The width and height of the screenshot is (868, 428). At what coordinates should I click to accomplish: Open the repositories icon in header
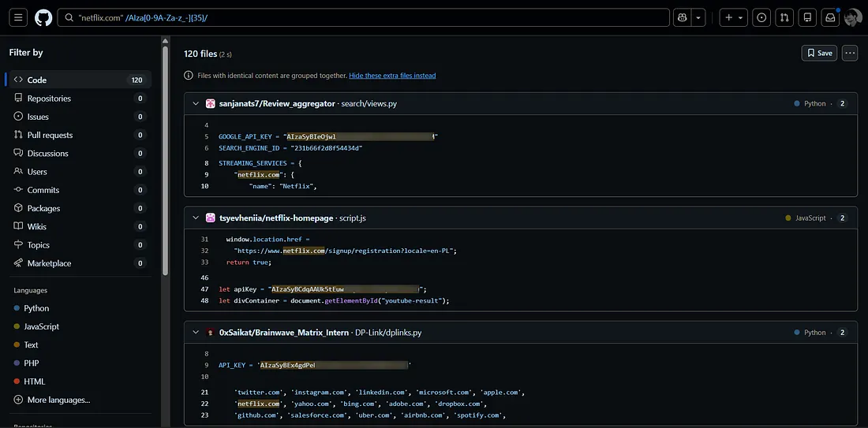(x=807, y=17)
